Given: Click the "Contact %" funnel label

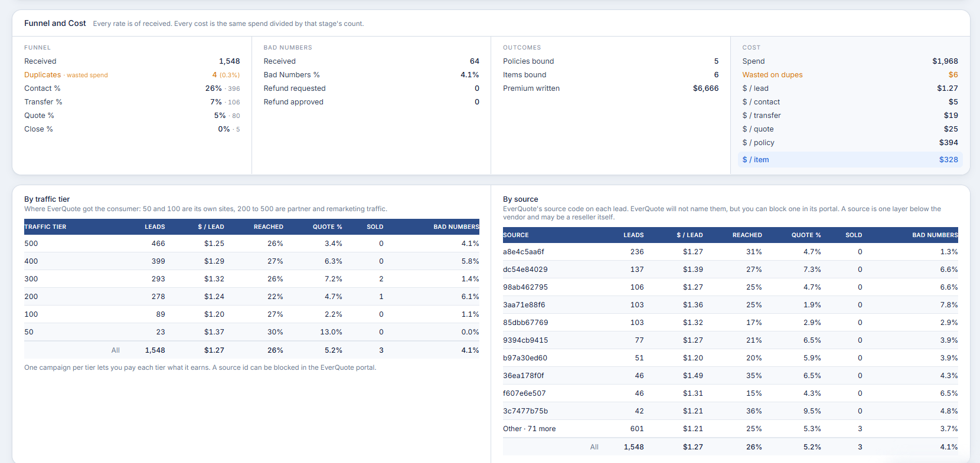Looking at the screenshot, I should pos(43,88).
